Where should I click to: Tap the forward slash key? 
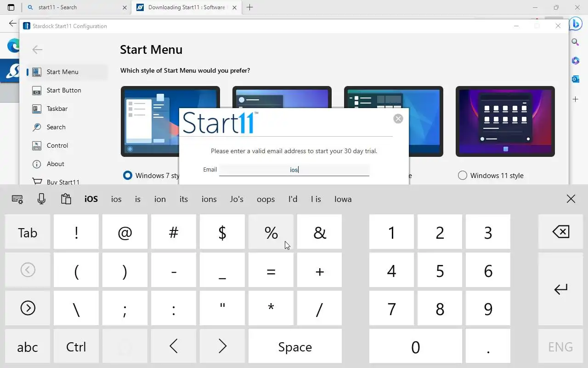coord(320,308)
